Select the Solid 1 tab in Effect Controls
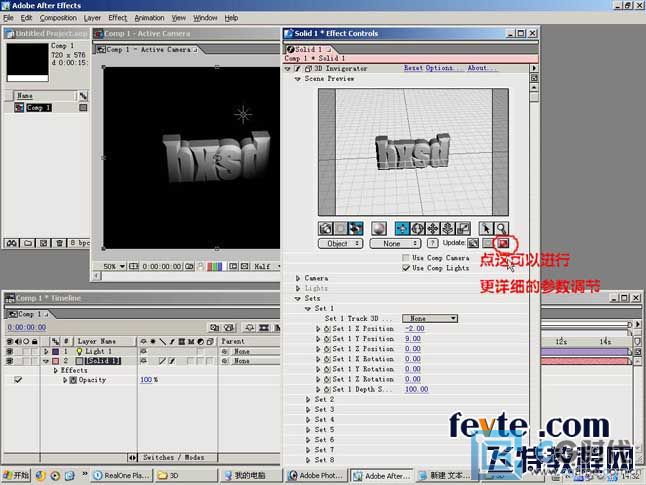 [309, 49]
